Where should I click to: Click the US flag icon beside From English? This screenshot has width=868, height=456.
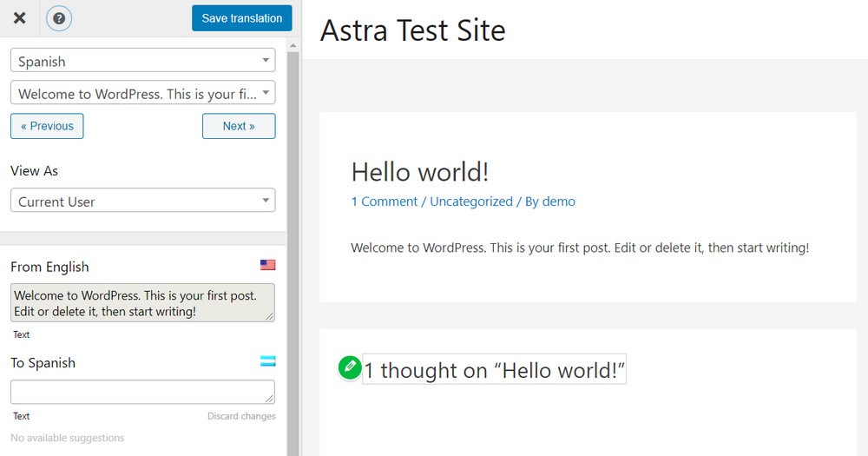pyautogui.click(x=268, y=265)
